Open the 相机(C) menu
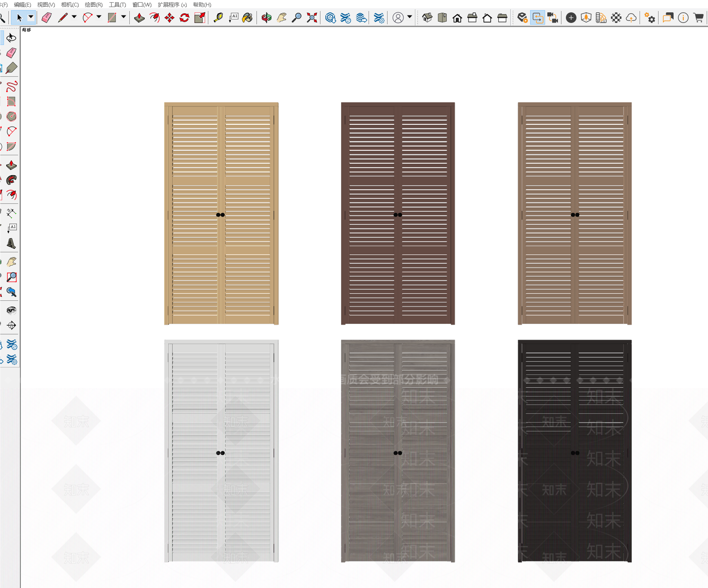Viewport: 708px width, 588px height. click(70, 4)
